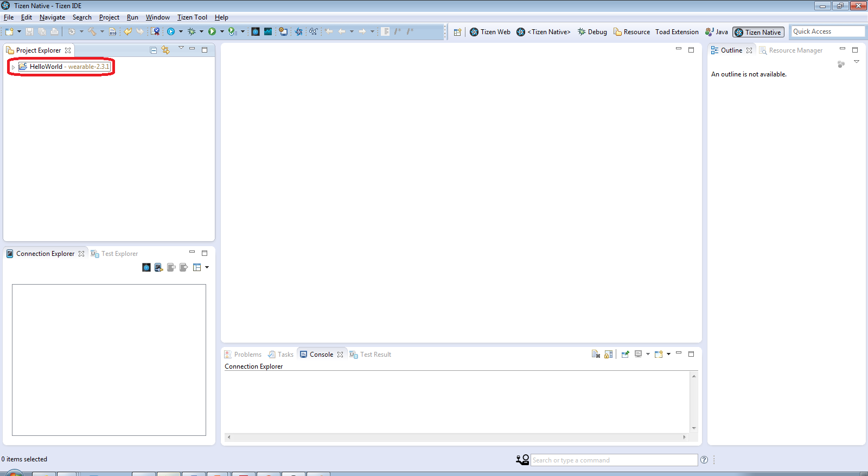Click the Emulator Manager toolbar icon

pos(256,31)
